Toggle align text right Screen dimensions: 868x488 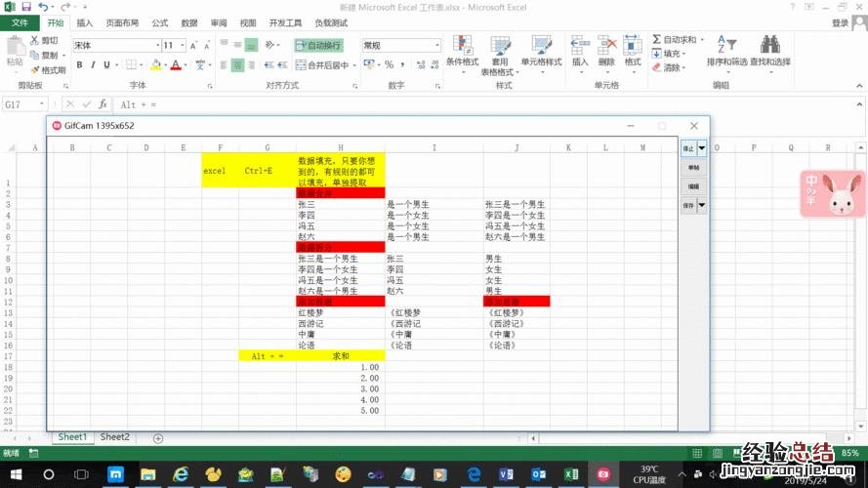pos(251,65)
